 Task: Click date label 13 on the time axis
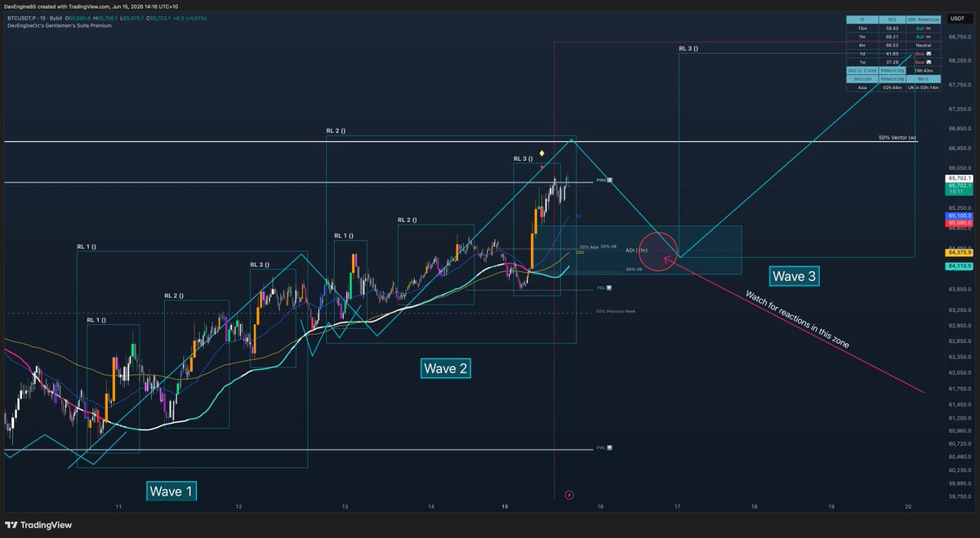[x=345, y=506]
